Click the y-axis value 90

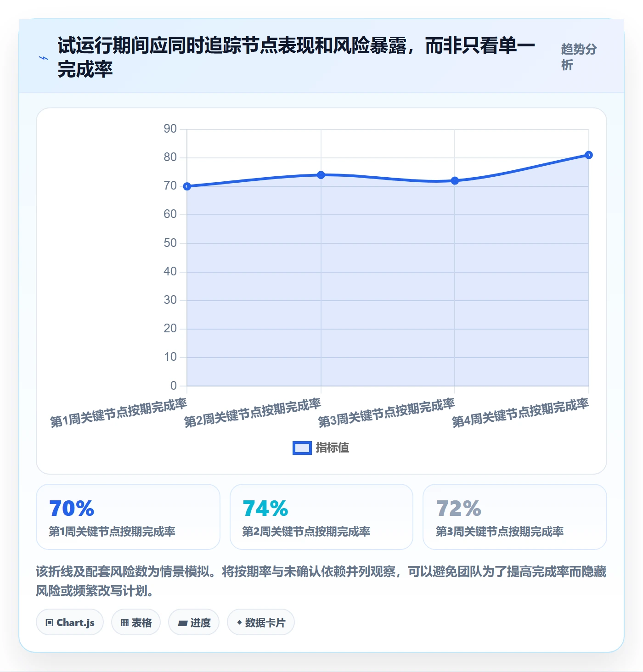(170, 129)
